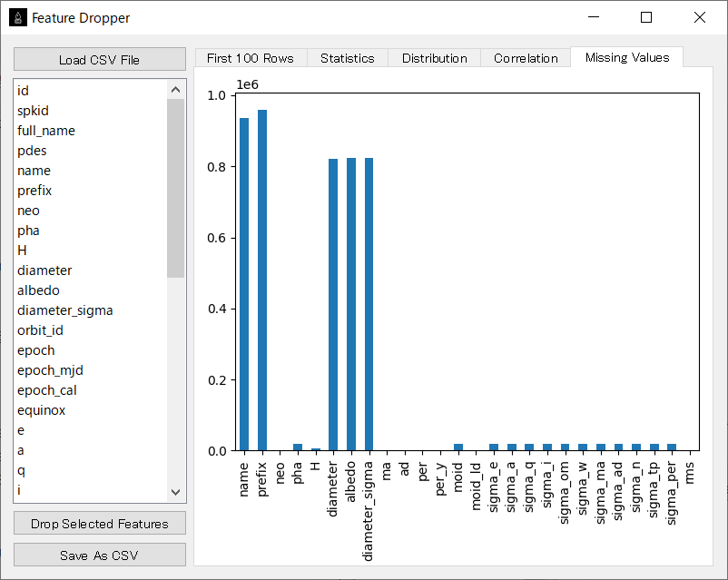Viewport: 728px width, 580px height.
Task: Click Drop Selected Features button
Action: click(100, 524)
